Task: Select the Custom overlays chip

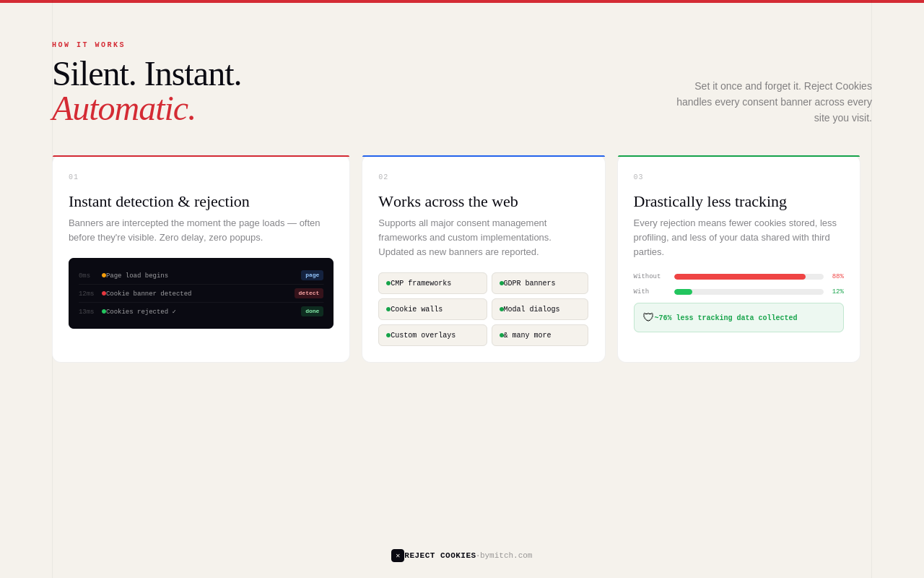Action: point(432,335)
